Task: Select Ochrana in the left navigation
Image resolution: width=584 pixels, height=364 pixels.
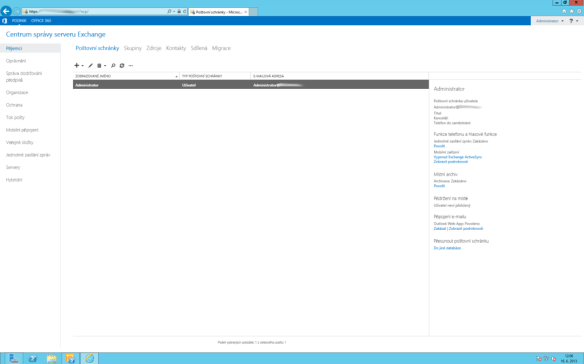Action: tap(14, 105)
